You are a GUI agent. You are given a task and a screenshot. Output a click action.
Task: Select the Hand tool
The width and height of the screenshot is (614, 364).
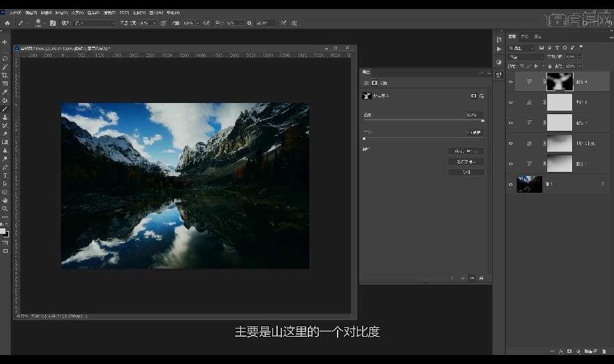pyautogui.click(x=5, y=200)
